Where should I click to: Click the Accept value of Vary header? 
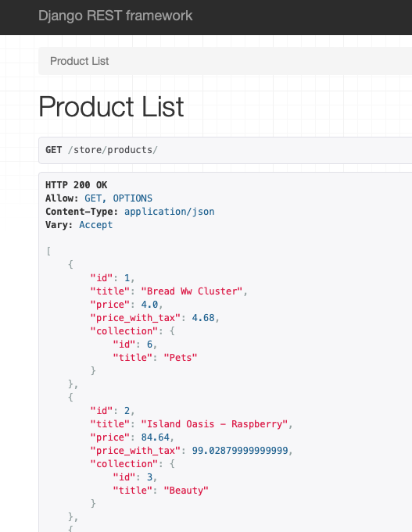click(96, 225)
